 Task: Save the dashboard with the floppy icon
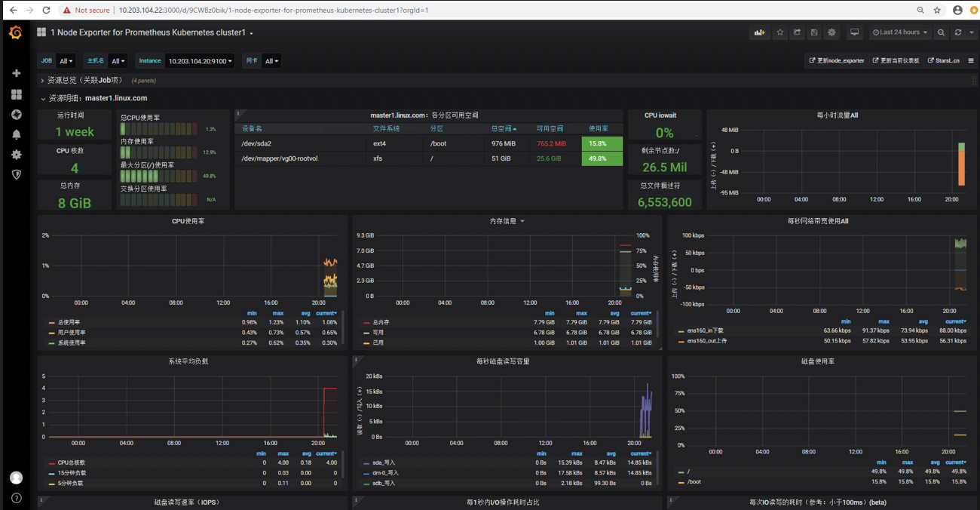[x=814, y=32]
